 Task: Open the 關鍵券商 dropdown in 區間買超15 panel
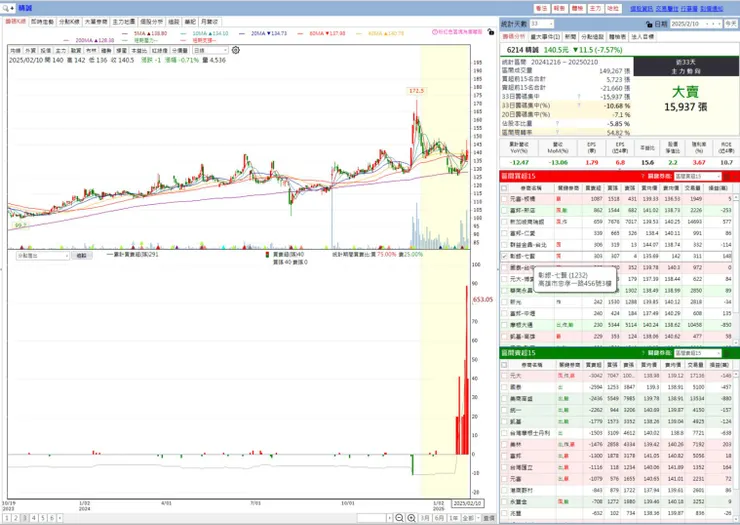coord(698,176)
